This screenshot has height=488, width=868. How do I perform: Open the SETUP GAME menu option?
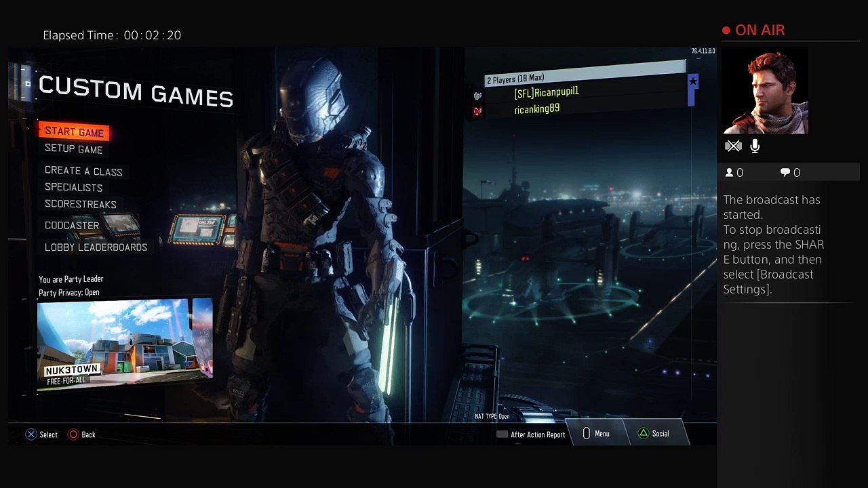73,149
